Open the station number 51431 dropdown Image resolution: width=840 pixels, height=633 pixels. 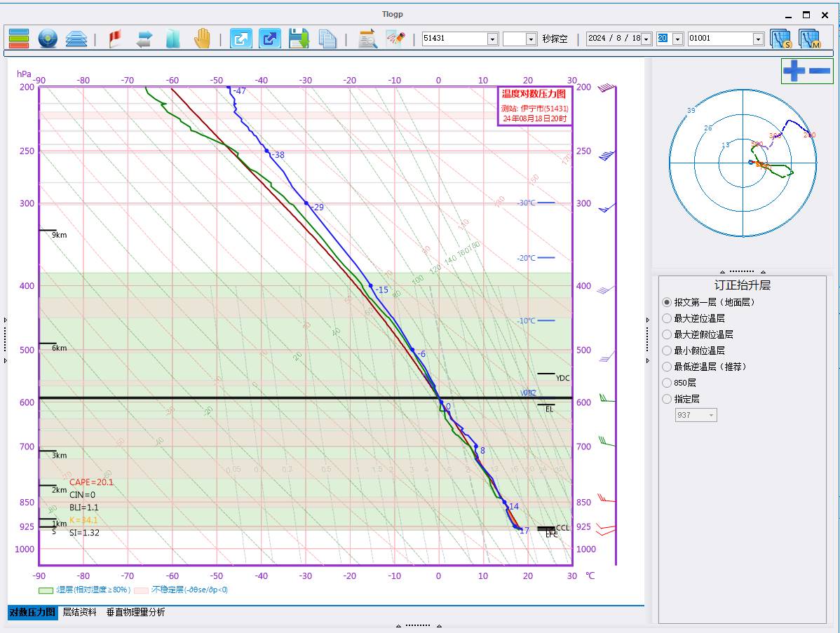[x=492, y=39]
